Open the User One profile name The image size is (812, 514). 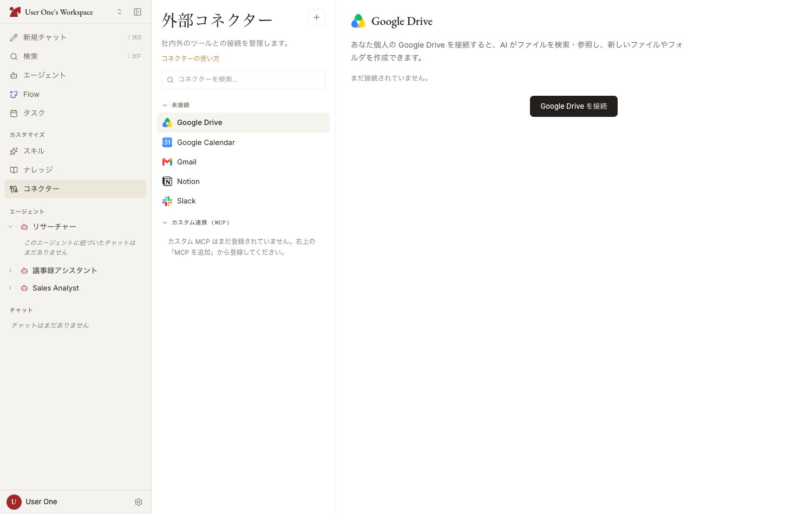point(42,502)
